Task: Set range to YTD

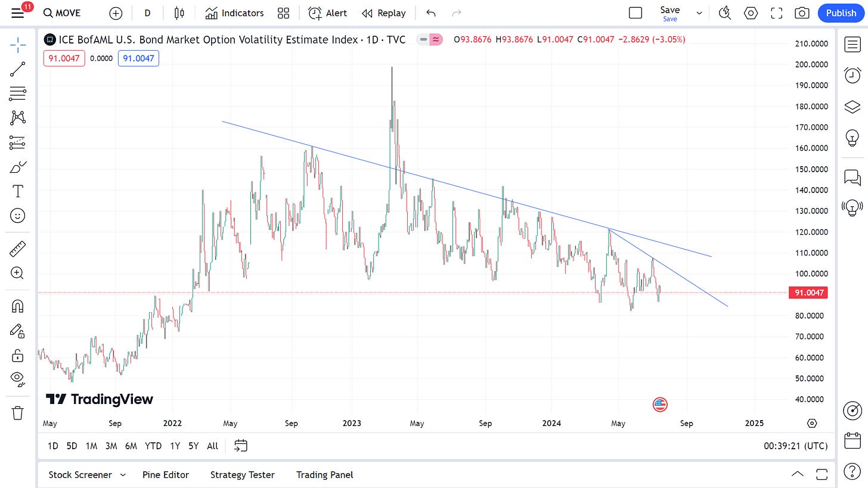Action: [153, 446]
